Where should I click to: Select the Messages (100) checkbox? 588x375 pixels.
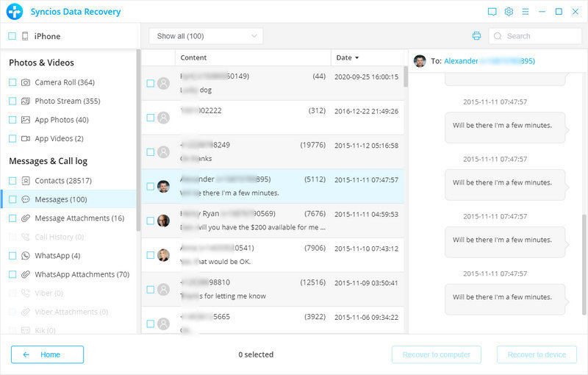tap(12, 199)
